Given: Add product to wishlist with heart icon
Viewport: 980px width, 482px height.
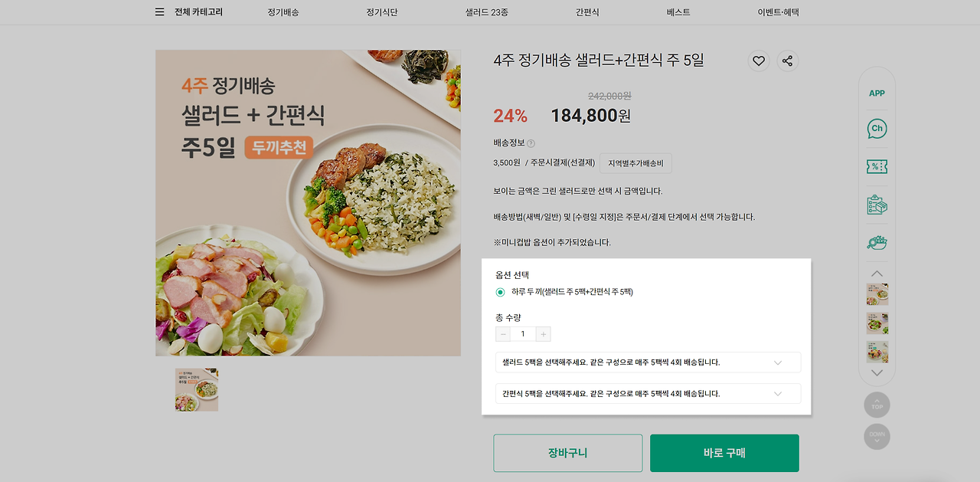Looking at the screenshot, I should tap(759, 61).
